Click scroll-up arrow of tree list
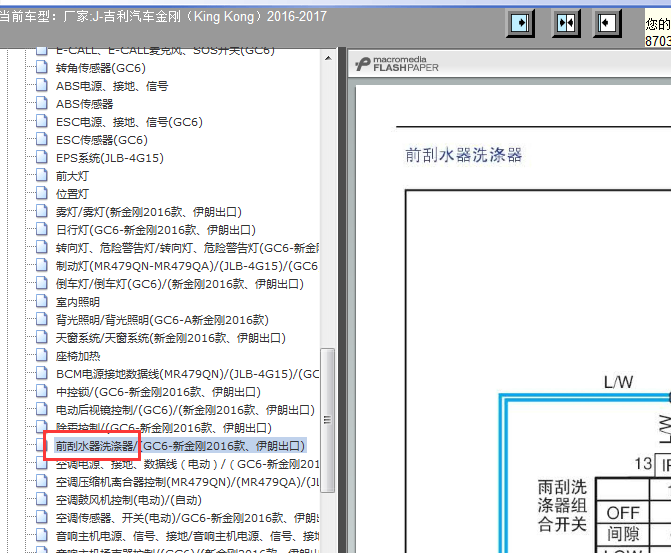Image resolution: width=671 pixels, height=553 pixels. 328,58
